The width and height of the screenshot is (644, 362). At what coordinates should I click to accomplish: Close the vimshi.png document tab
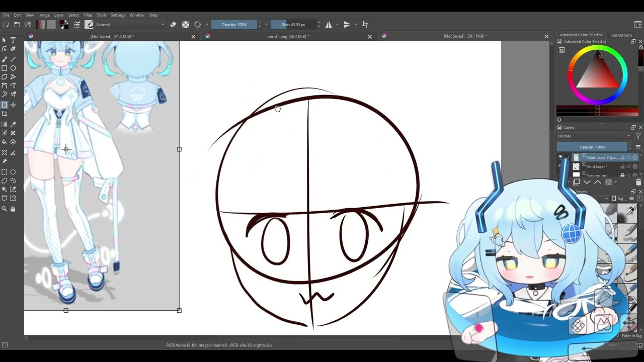tap(370, 36)
